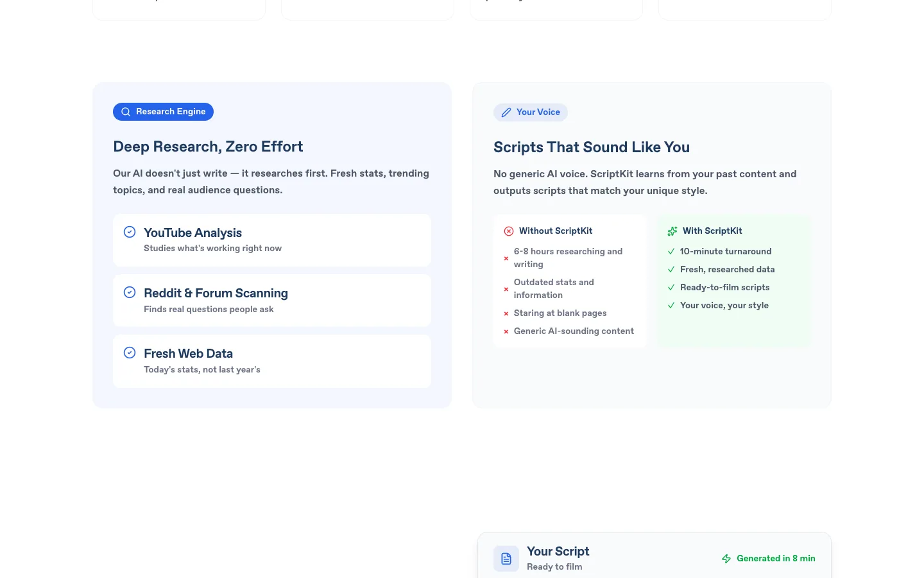
Task: Click the 'Your Script' title
Action: tap(558, 551)
